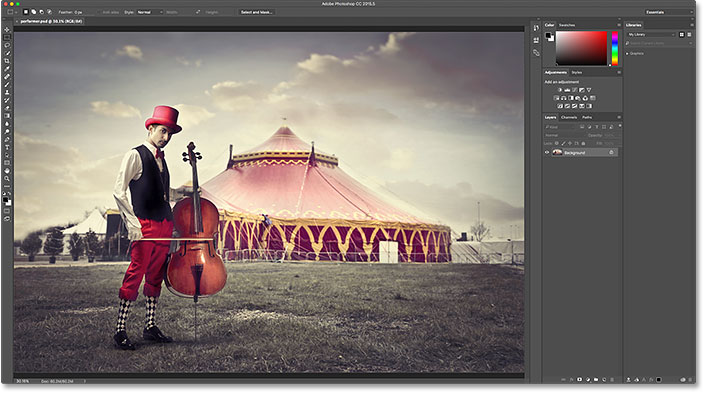Image resolution: width=704 pixels, height=393 pixels.
Task: Hide the Background layer
Action: click(x=547, y=152)
